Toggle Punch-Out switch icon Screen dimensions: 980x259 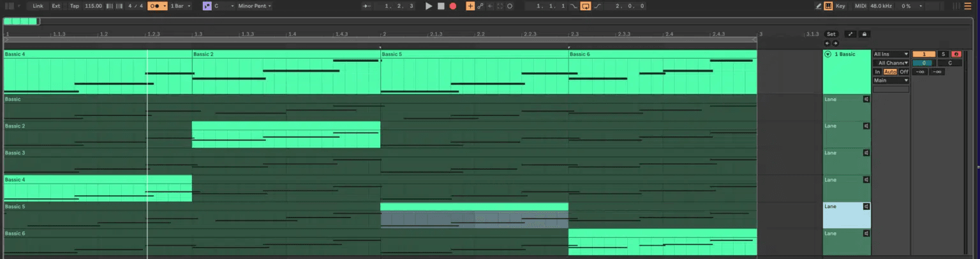[x=597, y=6]
